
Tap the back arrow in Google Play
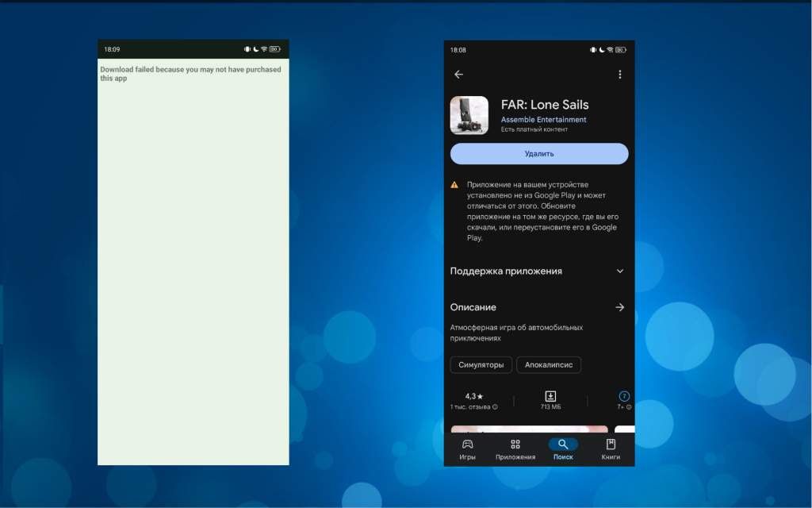point(458,75)
